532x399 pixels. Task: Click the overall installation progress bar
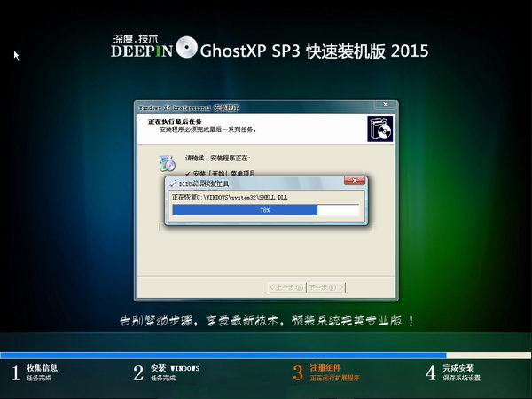(265, 356)
